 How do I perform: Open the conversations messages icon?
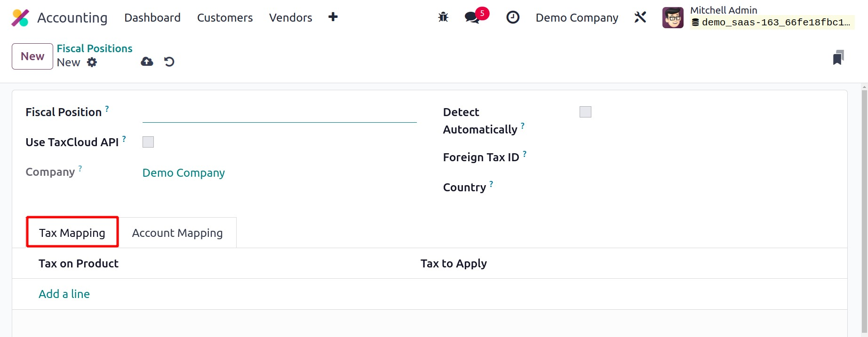pyautogui.click(x=472, y=17)
